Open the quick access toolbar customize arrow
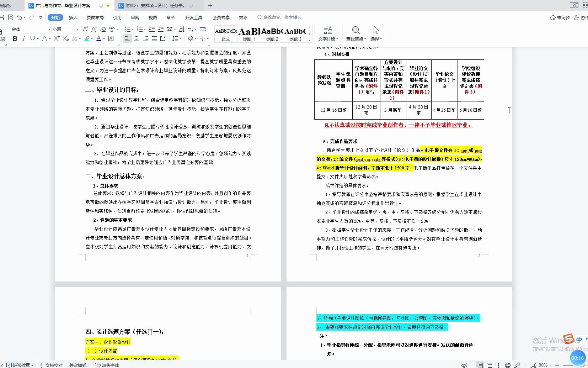The width and height of the screenshot is (588, 368). pyautogui.click(x=41, y=17)
